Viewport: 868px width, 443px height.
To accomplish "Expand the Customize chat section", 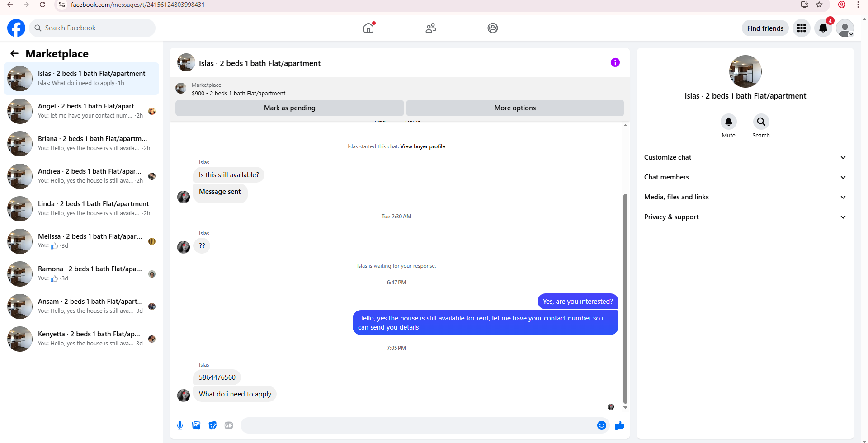I will tap(745, 157).
